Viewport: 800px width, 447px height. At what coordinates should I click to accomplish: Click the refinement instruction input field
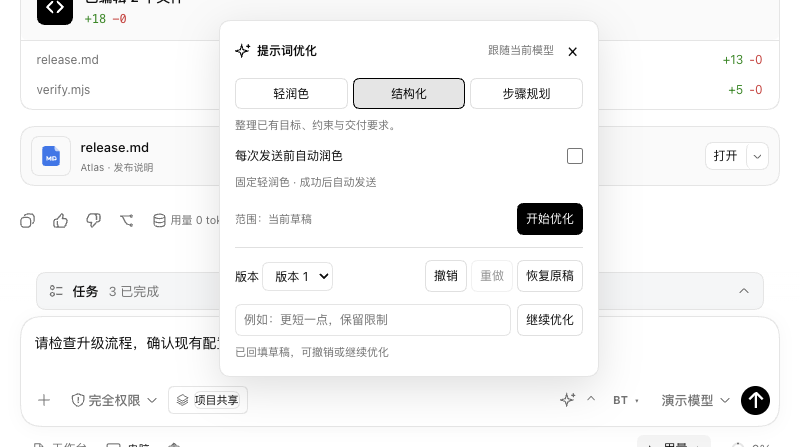[x=372, y=320]
